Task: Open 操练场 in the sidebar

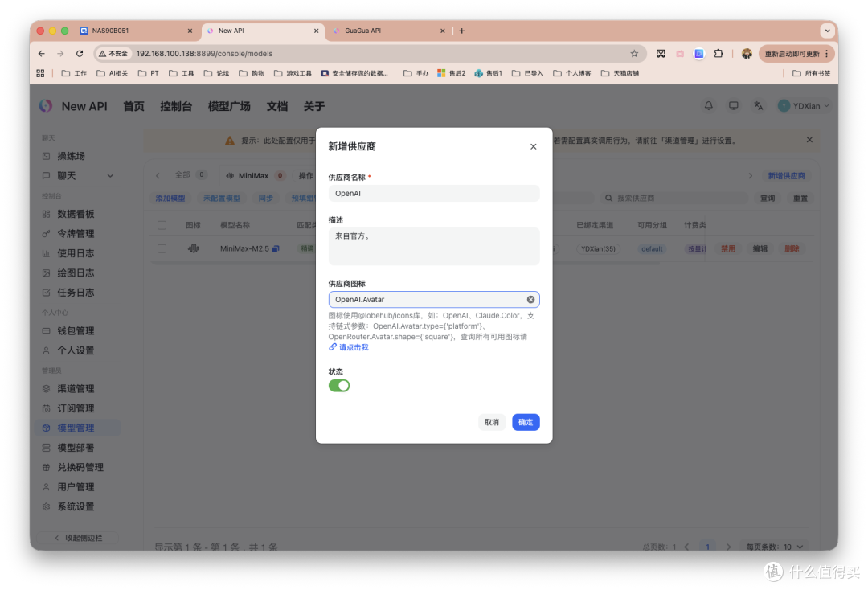Action: (71, 156)
